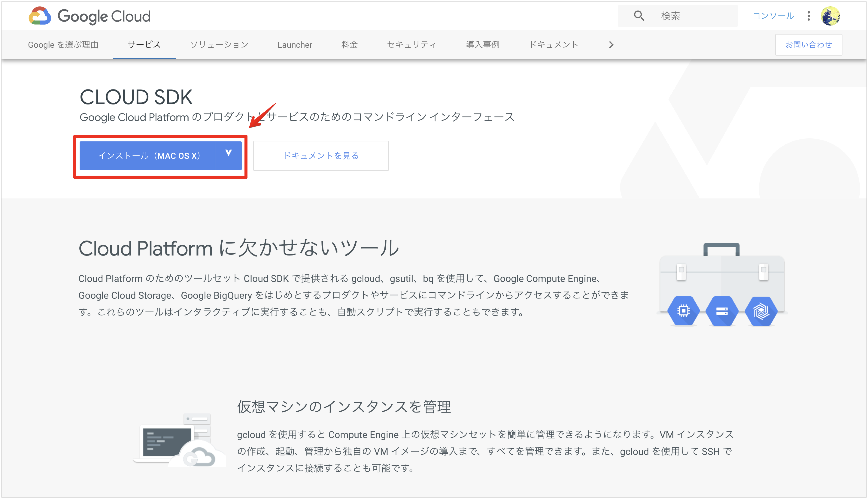Click the subtitle mentioning コマンドライン インターフェース

tap(297, 117)
